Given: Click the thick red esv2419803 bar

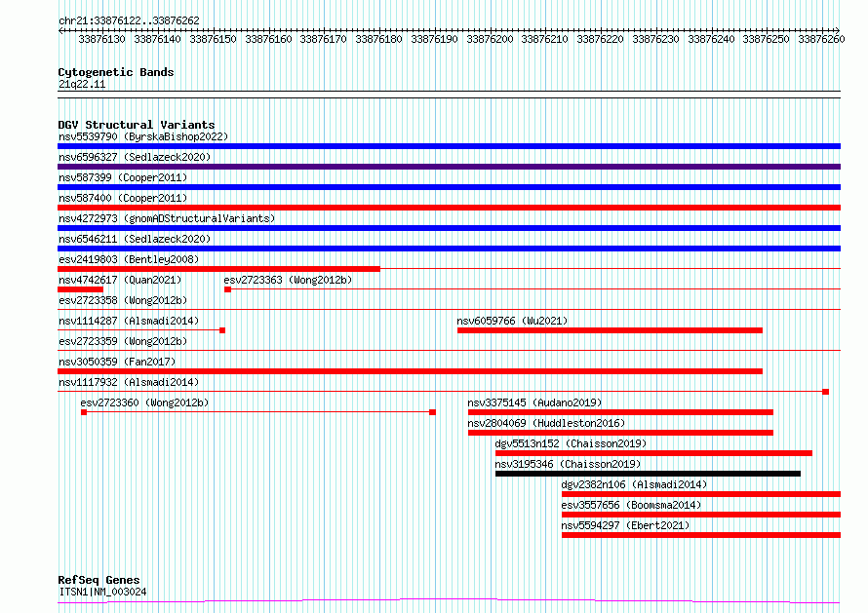Looking at the screenshot, I should [218, 269].
